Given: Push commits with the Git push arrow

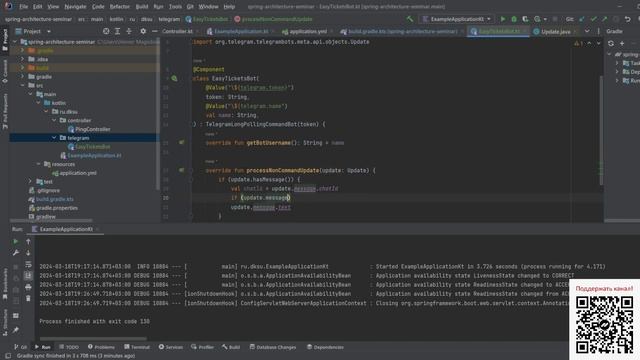Looking at the screenshot, I should 604,19.
